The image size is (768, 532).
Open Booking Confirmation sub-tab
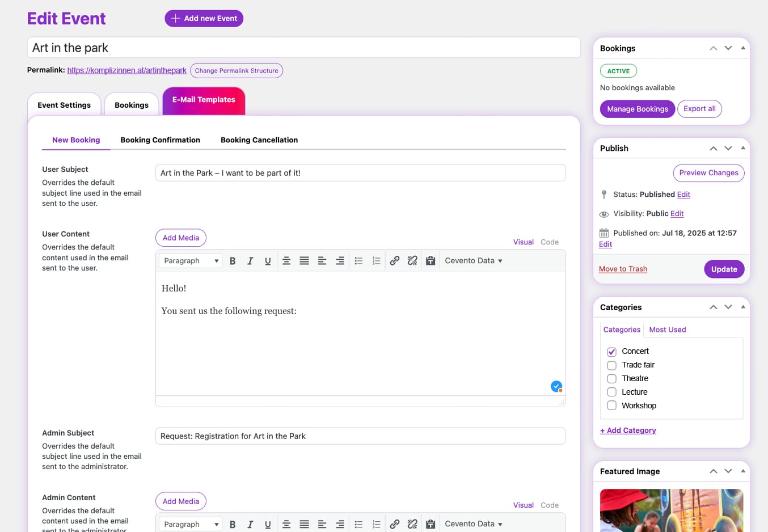(x=160, y=140)
